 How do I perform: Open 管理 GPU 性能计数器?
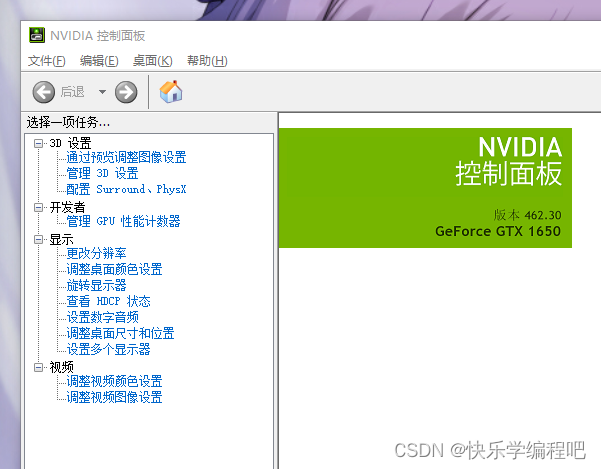123,221
